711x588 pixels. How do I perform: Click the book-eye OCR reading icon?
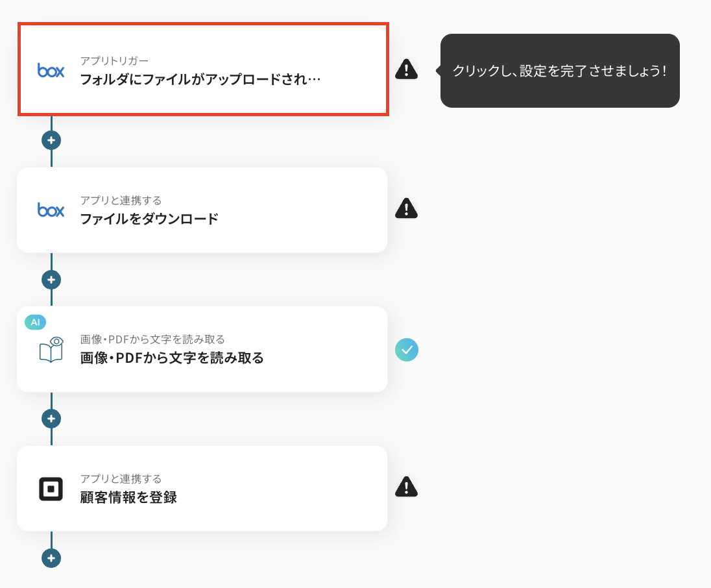click(51, 349)
